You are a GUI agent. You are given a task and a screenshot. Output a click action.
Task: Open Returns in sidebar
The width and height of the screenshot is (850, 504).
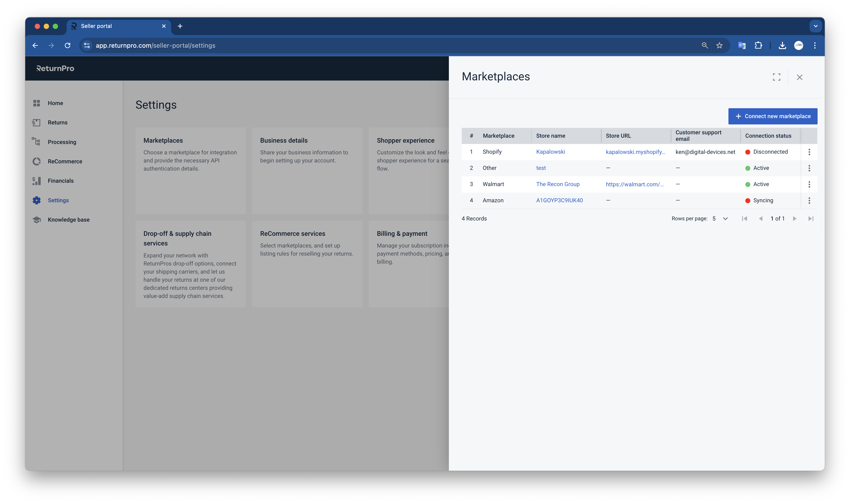tap(57, 123)
